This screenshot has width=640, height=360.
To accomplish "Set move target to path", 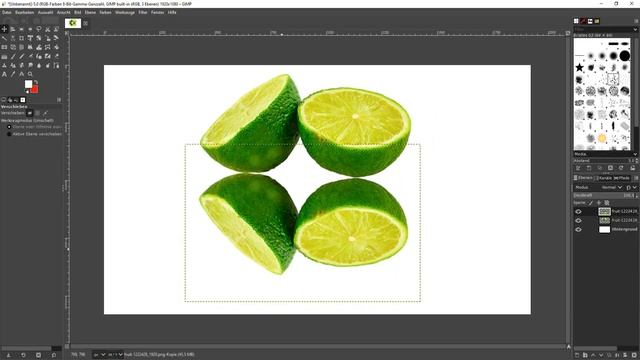I will pos(45,113).
